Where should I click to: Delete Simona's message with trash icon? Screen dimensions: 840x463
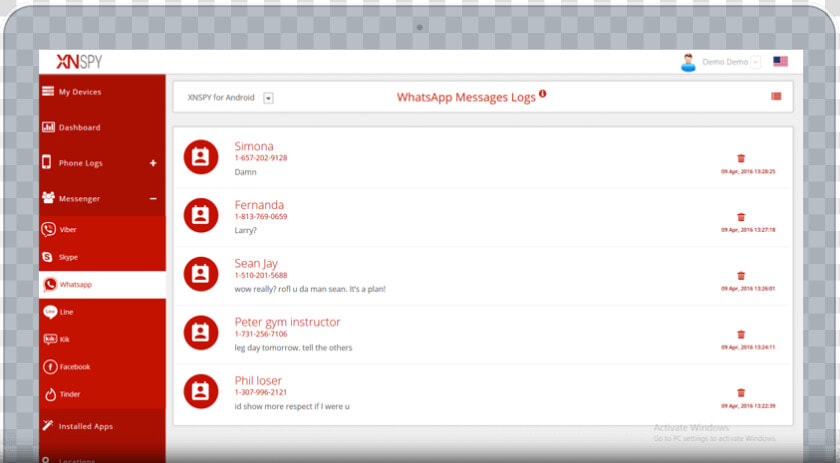tap(741, 158)
